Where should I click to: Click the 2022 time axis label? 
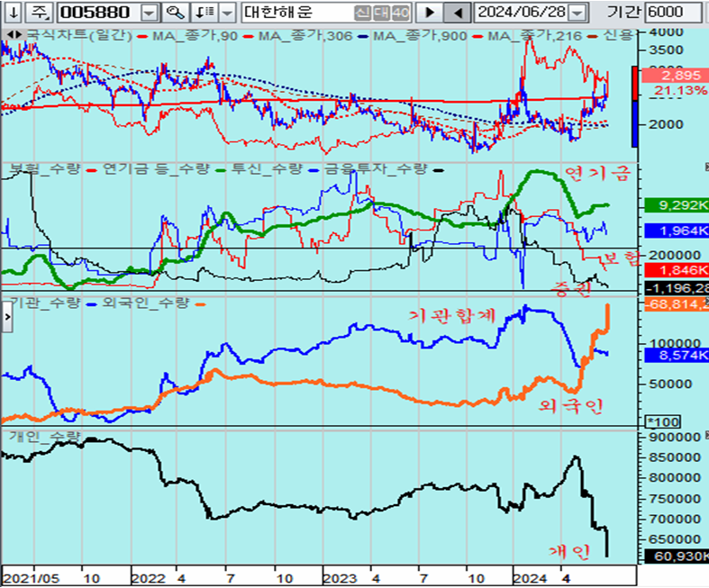click(x=148, y=578)
